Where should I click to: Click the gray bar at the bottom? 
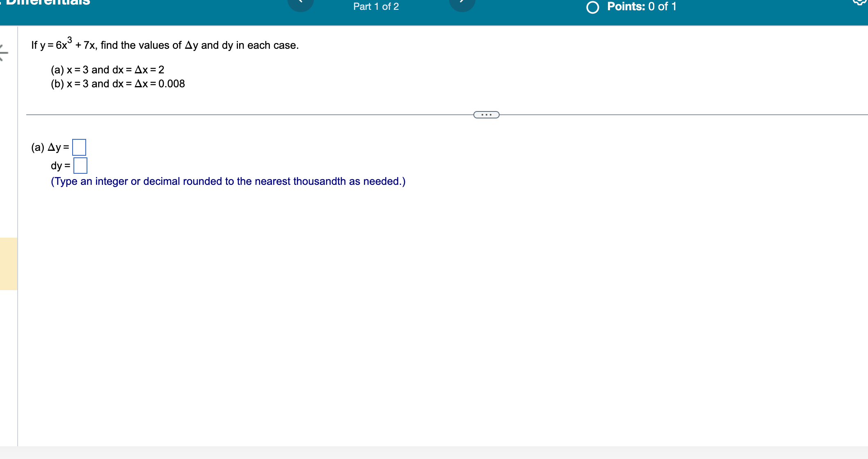(x=434, y=452)
